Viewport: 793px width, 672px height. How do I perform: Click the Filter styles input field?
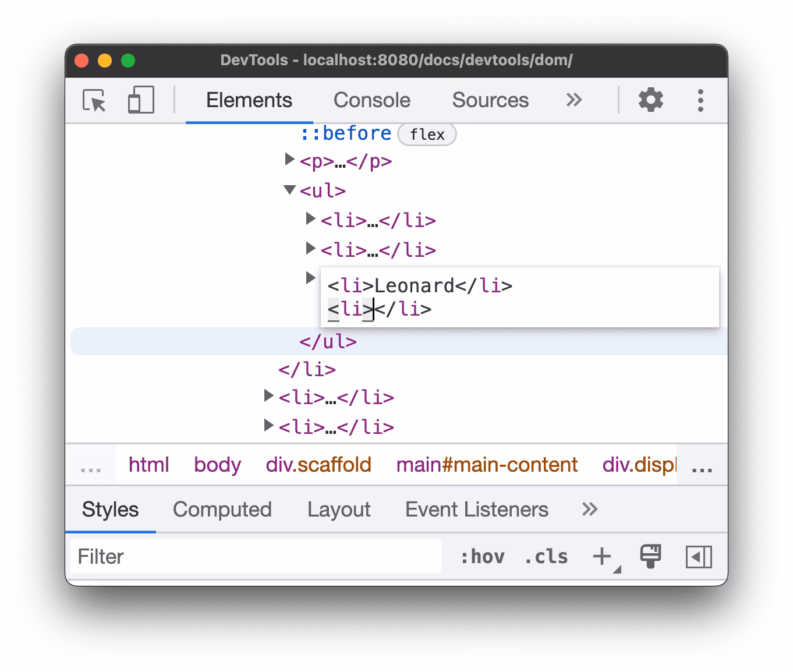pyautogui.click(x=256, y=557)
